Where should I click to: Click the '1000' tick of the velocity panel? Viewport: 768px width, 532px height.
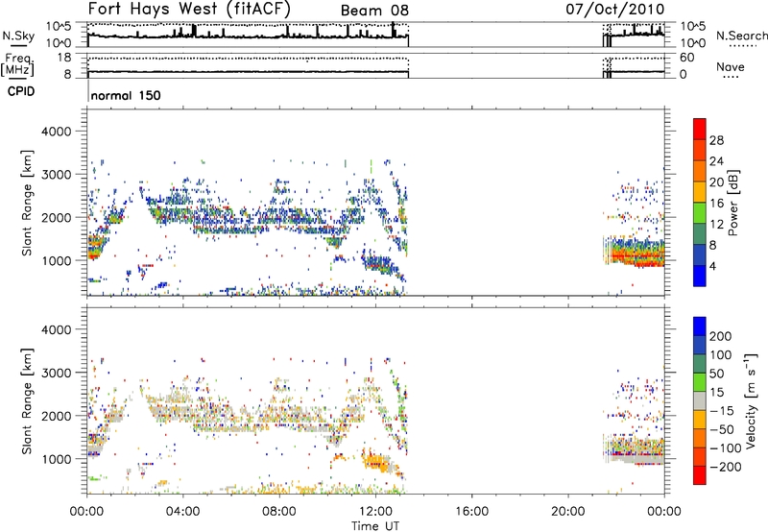(57, 459)
